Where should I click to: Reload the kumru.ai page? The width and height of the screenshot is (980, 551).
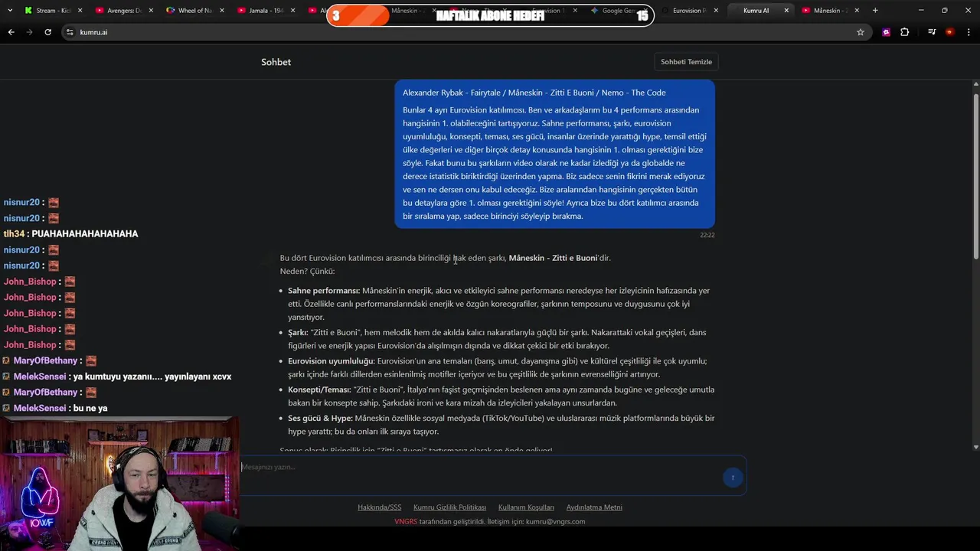[x=47, y=32]
